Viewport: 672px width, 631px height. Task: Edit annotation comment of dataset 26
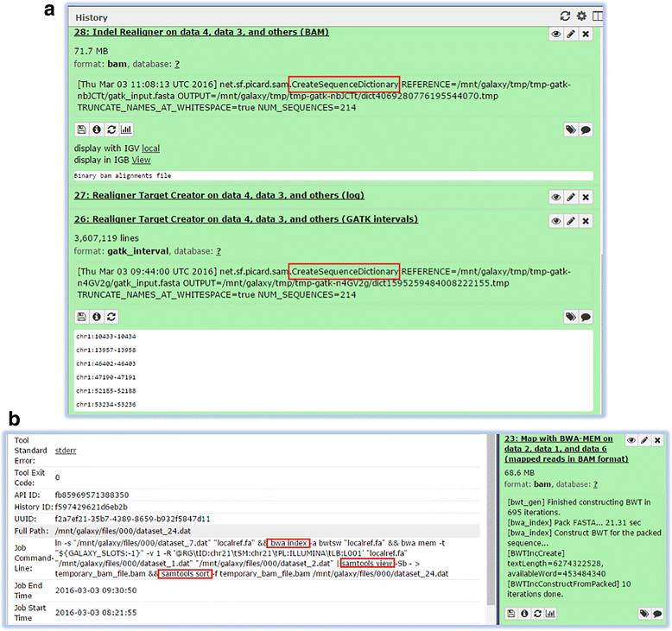click(586, 317)
